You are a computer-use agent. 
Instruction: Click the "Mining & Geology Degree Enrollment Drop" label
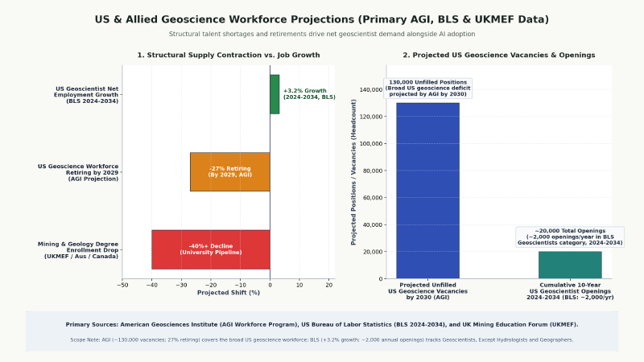click(78, 250)
